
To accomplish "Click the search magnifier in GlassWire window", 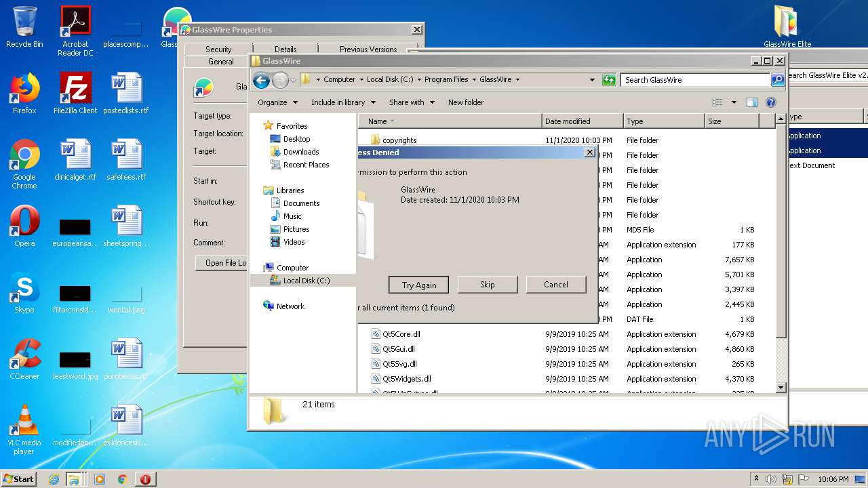I will (x=778, y=80).
